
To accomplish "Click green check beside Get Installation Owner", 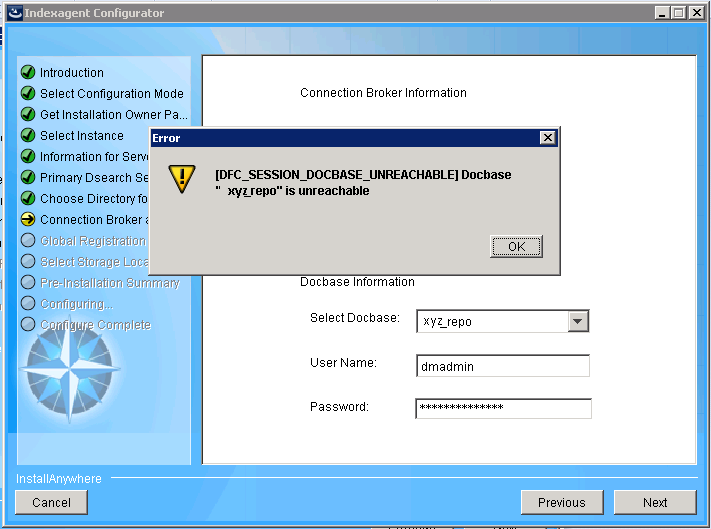I will (x=28, y=114).
